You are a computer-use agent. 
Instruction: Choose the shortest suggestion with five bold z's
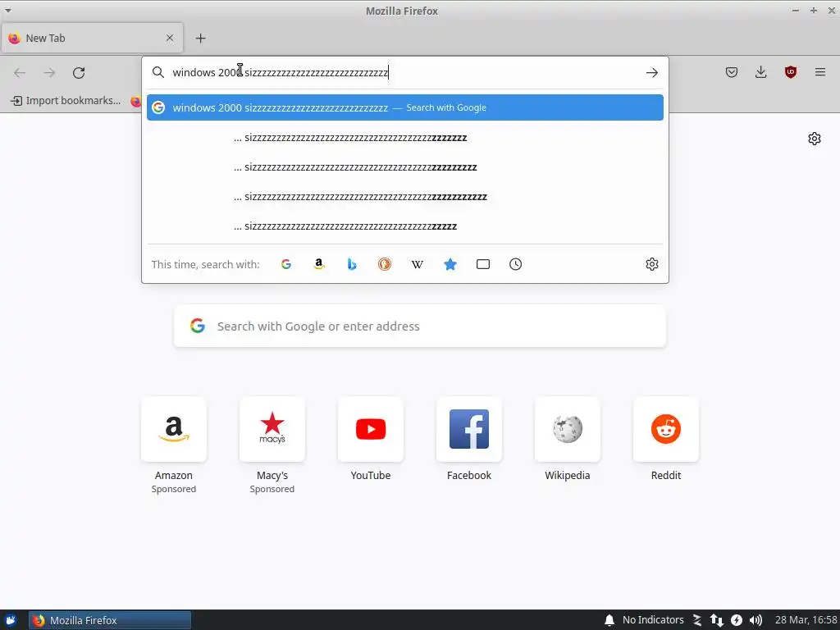click(405, 226)
